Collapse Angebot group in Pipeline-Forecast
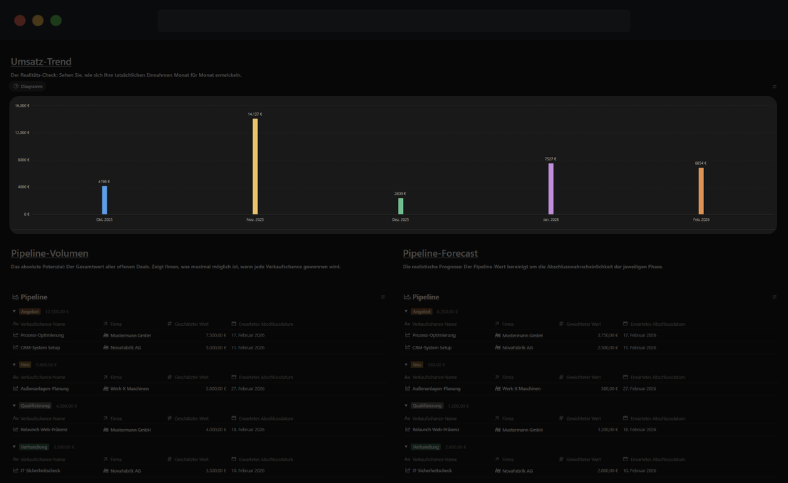 (x=406, y=312)
